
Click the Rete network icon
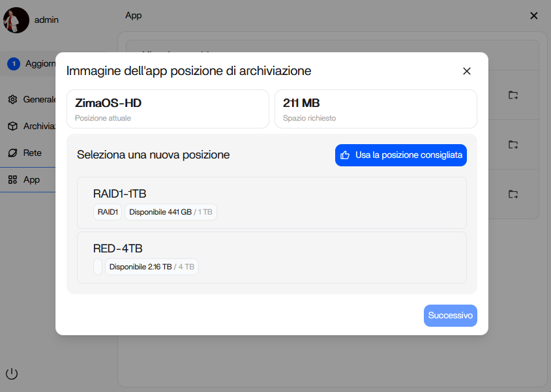(12, 153)
